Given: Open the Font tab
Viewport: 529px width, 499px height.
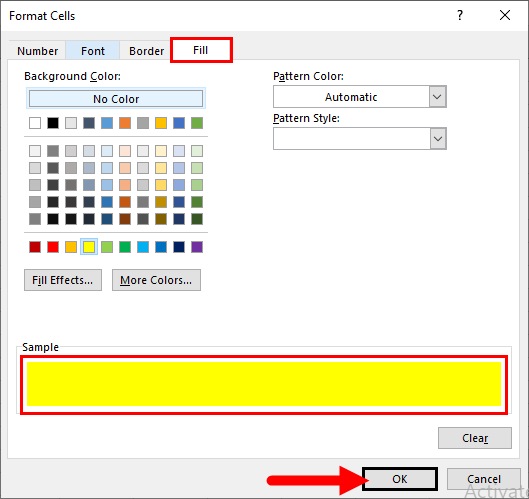Looking at the screenshot, I should [x=93, y=51].
